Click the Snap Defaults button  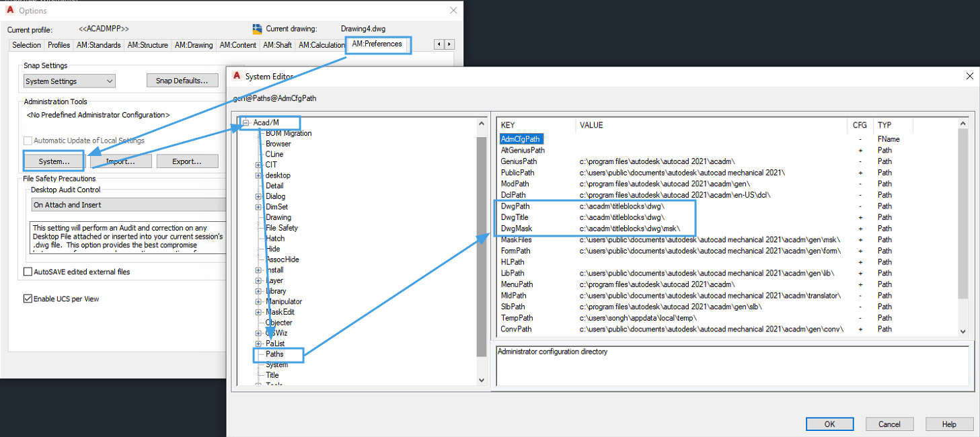point(182,80)
